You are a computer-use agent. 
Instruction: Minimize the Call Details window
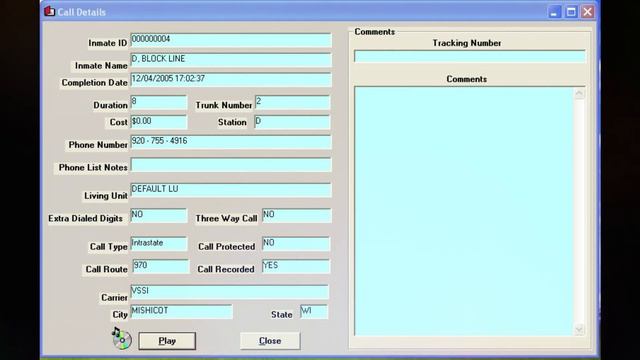[554, 12]
